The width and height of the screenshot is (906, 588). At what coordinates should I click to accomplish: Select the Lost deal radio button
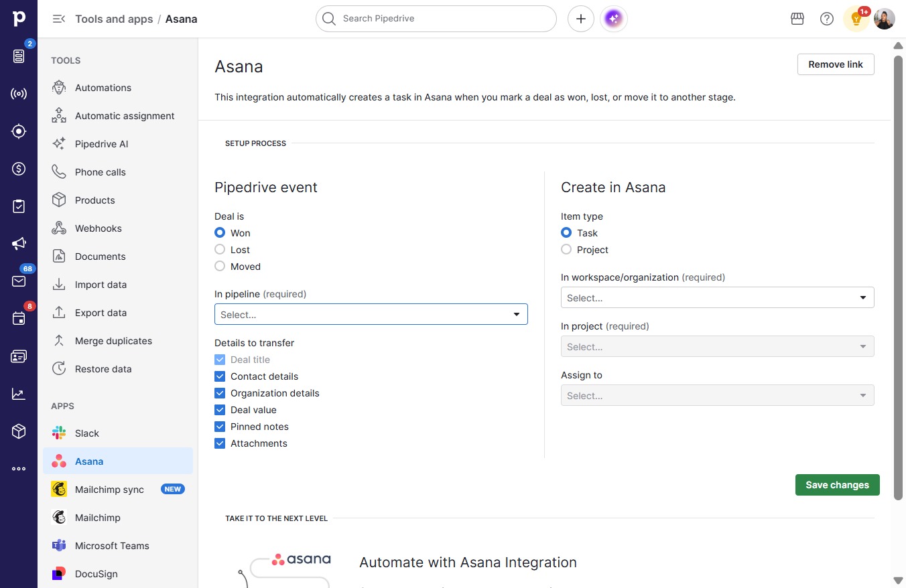[x=220, y=250]
